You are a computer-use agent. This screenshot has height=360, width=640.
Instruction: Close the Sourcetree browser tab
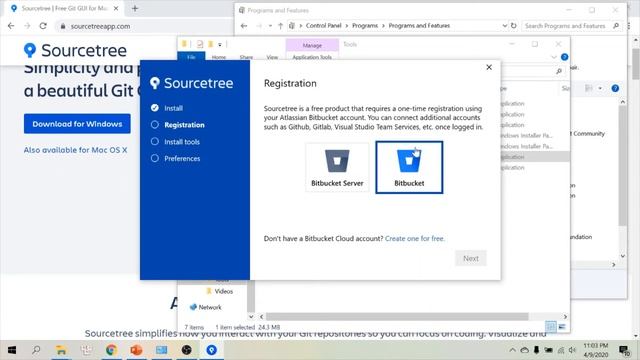pos(116,8)
